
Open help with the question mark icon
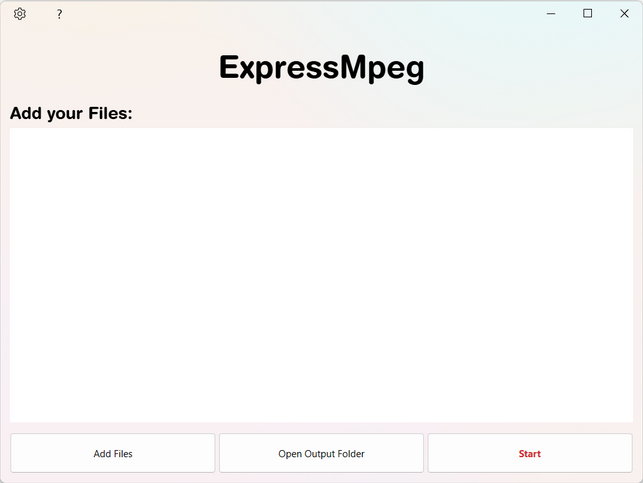[59, 14]
